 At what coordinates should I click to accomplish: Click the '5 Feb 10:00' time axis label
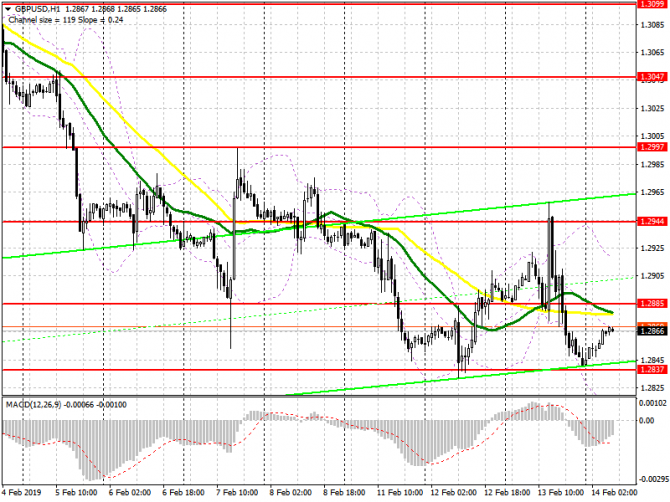click(x=76, y=493)
